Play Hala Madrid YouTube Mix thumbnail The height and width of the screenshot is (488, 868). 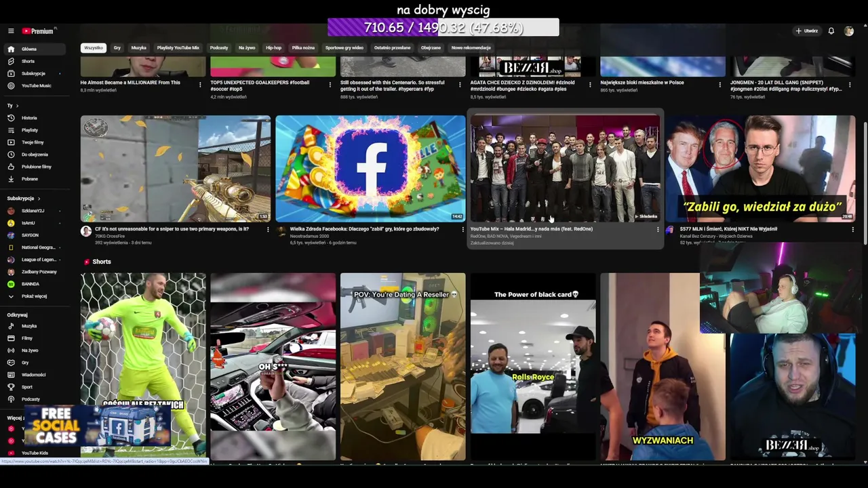(x=565, y=169)
